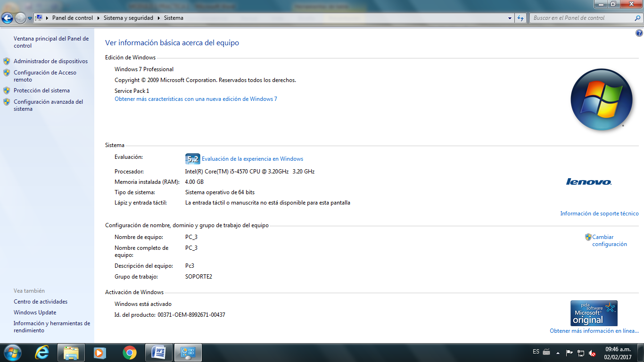Viewport: 644px width, 362px height.
Task: Click the 'Pc3' computer description value
Action: click(190, 266)
